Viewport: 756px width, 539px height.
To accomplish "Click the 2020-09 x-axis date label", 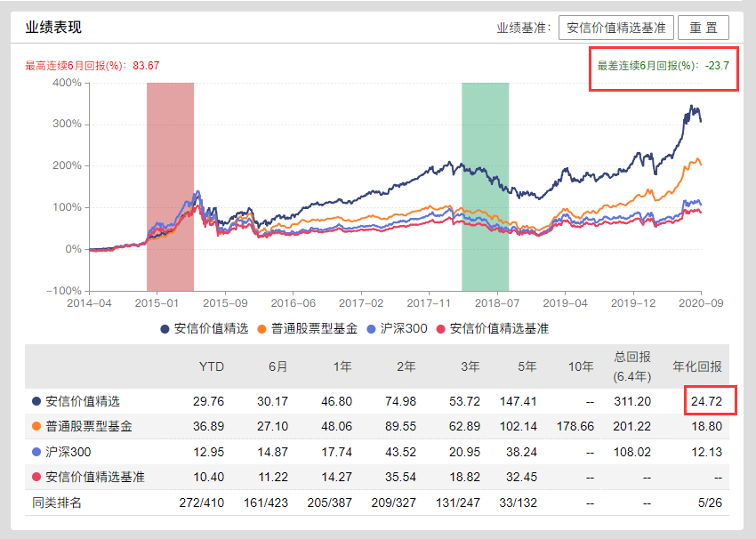I will click(x=701, y=303).
